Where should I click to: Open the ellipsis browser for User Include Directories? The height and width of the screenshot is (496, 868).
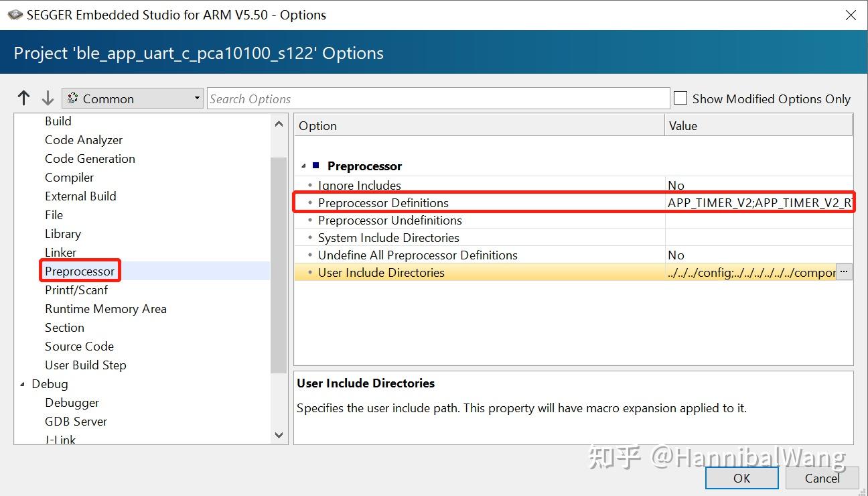pyautogui.click(x=845, y=271)
